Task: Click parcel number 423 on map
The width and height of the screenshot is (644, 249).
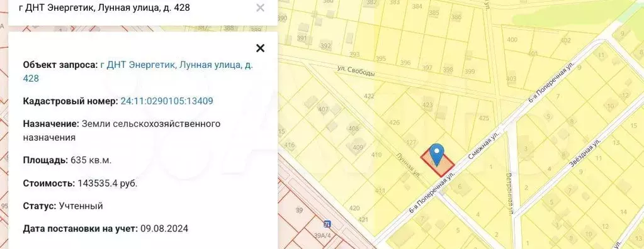Action: pyautogui.click(x=427, y=105)
